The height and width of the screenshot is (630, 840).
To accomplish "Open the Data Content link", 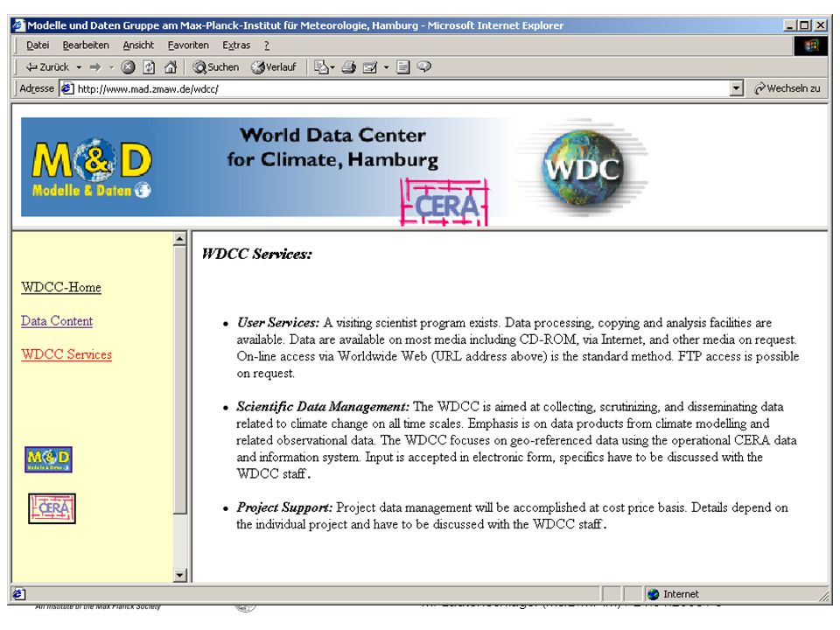I will 57,321.
